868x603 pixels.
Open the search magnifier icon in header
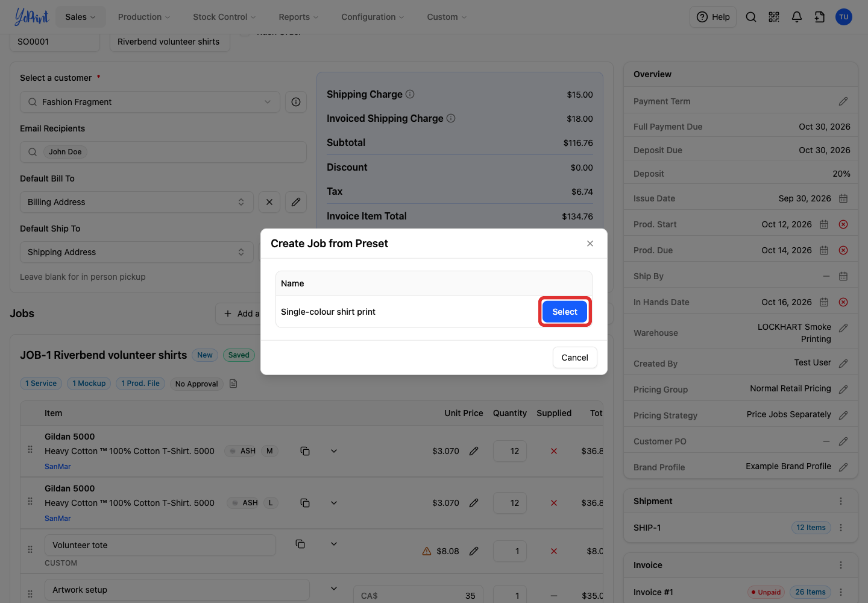click(751, 17)
